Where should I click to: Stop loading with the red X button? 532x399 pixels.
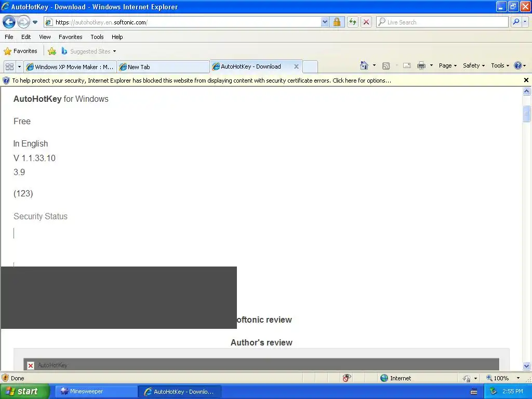pyautogui.click(x=366, y=22)
